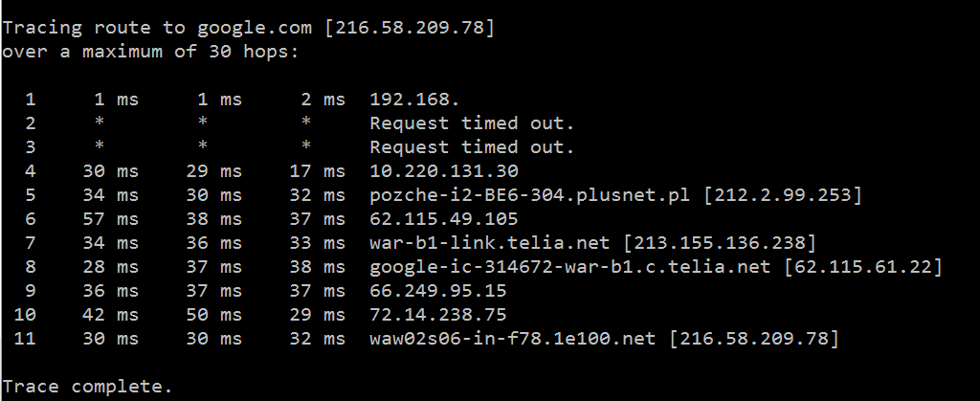Click the google-ic-314672-war-b1.c.telia.net hostname
This screenshot has width=980, height=401.
pos(570,266)
